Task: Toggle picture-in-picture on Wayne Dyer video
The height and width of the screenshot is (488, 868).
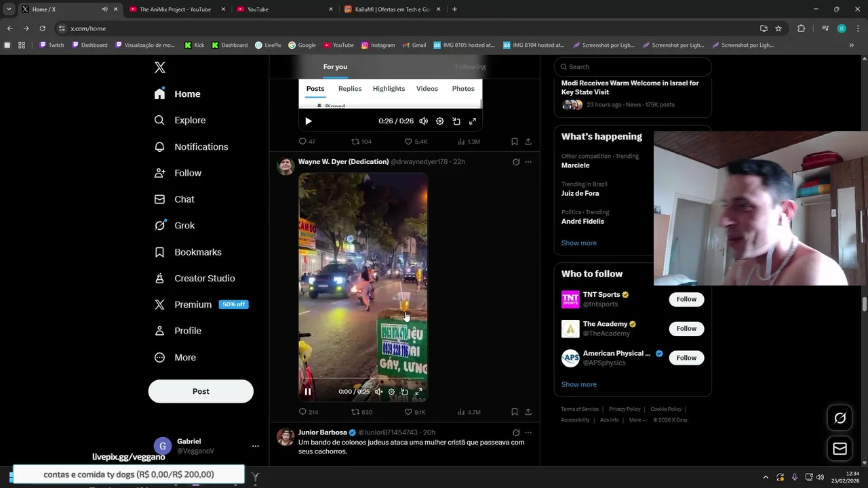Action: [404, 392]
